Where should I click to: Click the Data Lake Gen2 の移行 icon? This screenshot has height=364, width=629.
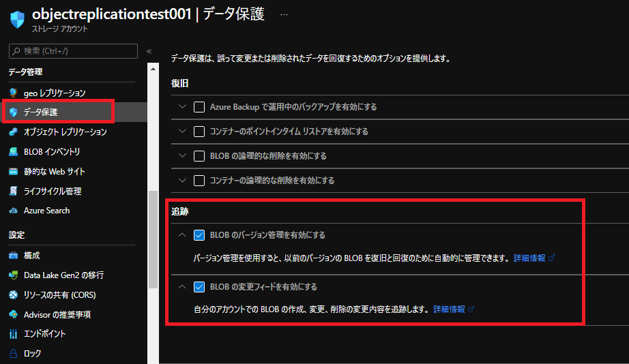click(x=13, y=275)
